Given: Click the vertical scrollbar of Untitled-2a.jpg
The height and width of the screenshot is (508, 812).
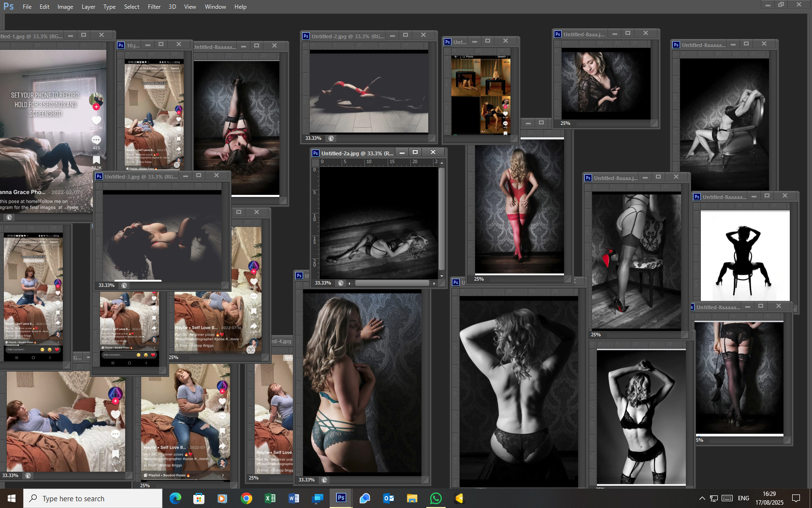Looking at the screenshot, I should [x=442, y=219].
